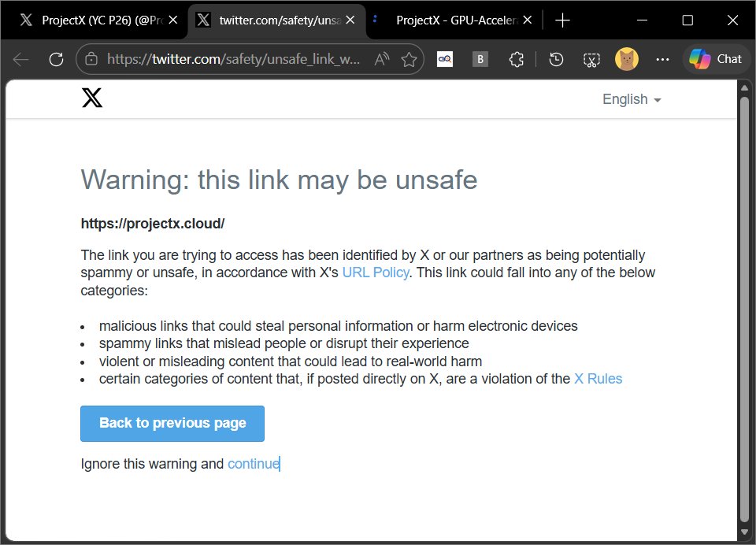The height and width of the screenshot is (545, 756).
Task: Open a new tab with plus
Action: pyautogui.click(x=562, y=20)
